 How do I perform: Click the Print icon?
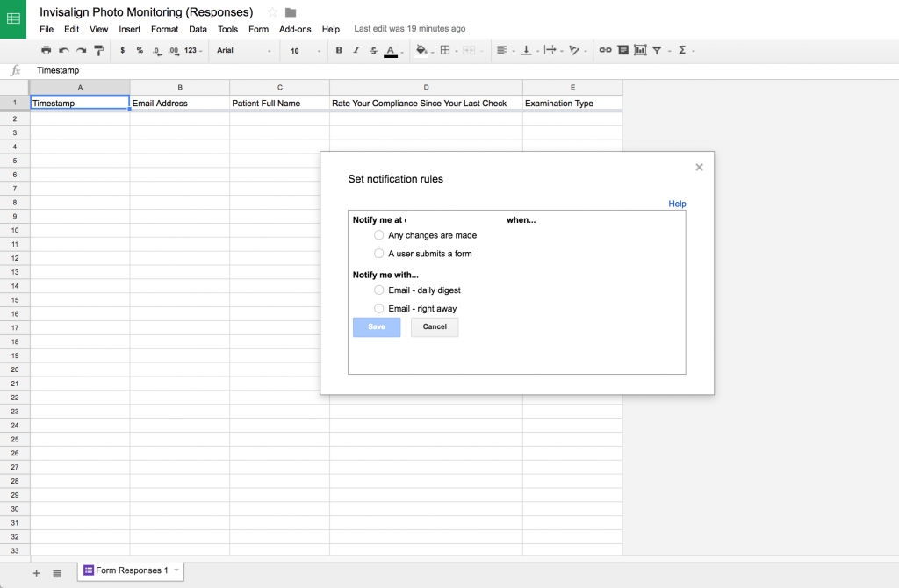47,50
